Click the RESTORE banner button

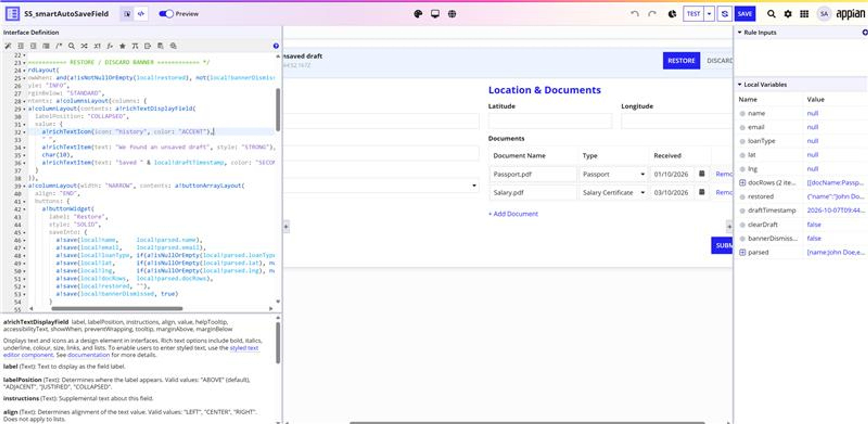[681, 61]
